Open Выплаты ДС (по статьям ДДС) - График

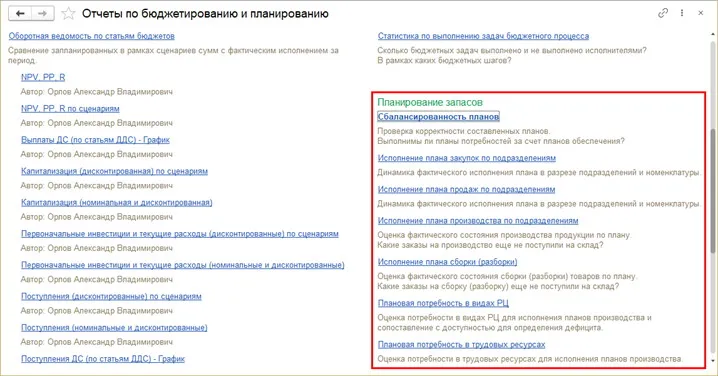click(x=95, y=140)
